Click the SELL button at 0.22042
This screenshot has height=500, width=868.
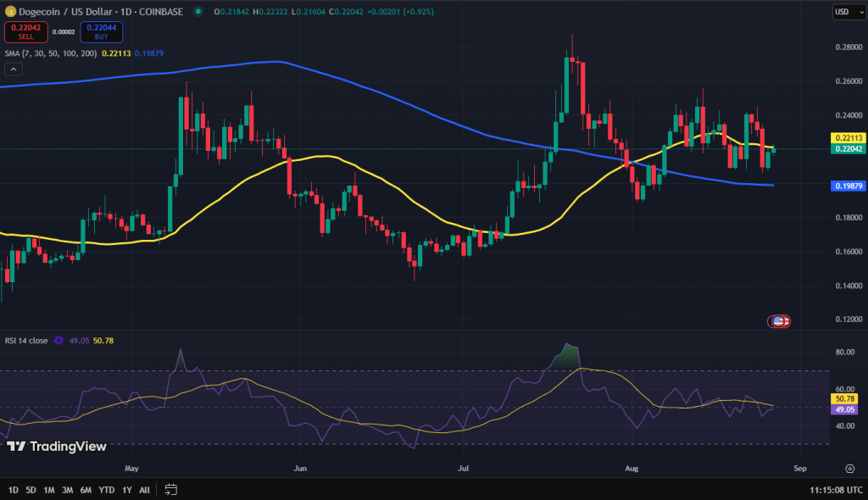tap(26, 31)
